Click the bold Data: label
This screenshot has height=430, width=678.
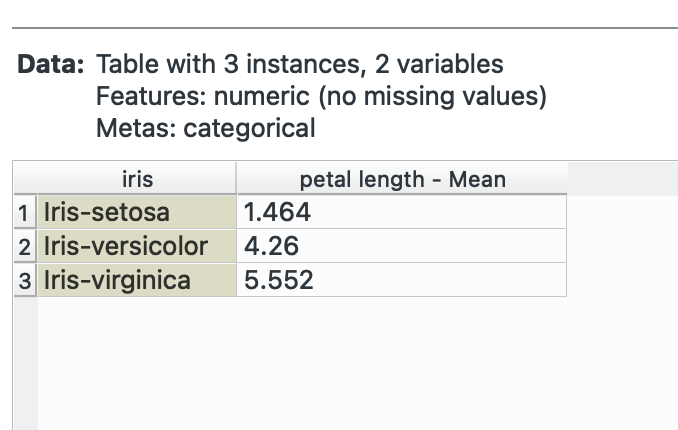(x=51, y=66)
